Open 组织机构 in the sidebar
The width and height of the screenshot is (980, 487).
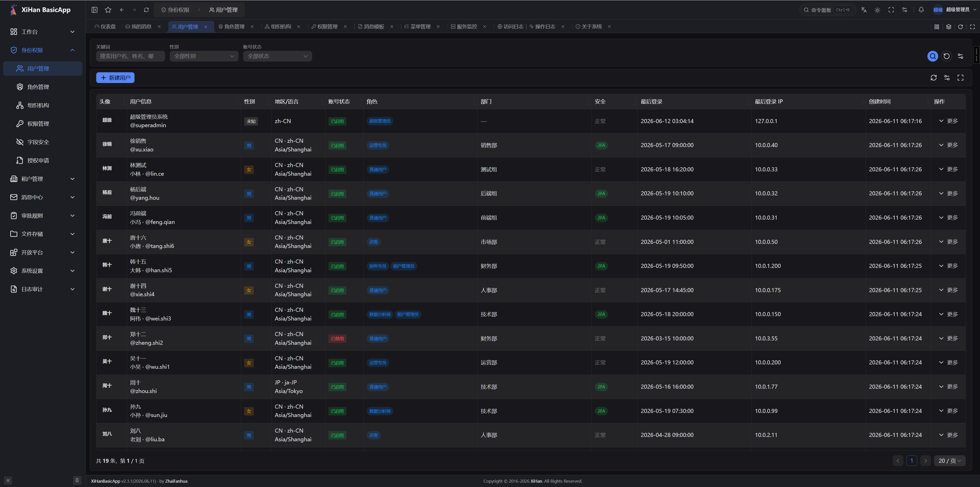pyautogui.click(x=43, y=105)
